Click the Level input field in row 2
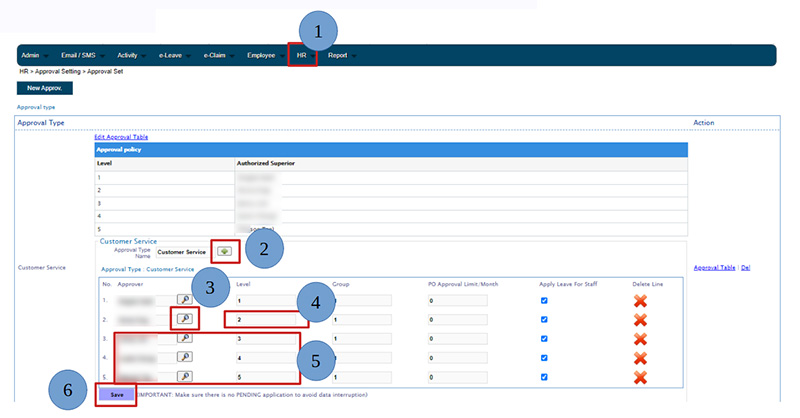The width and height of the screenshot is (800, 418). click(x=262, y=319)
